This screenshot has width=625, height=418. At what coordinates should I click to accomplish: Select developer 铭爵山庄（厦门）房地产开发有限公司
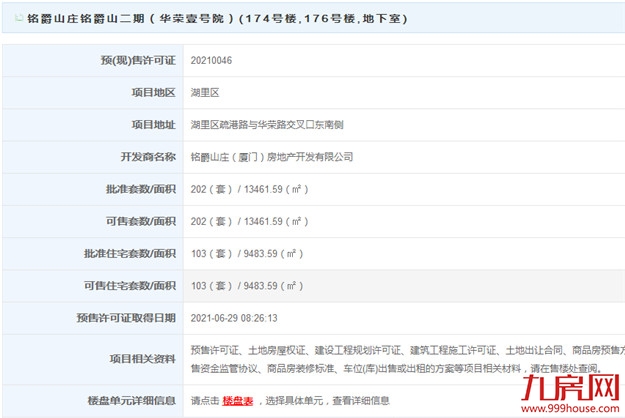coord(272,157)
